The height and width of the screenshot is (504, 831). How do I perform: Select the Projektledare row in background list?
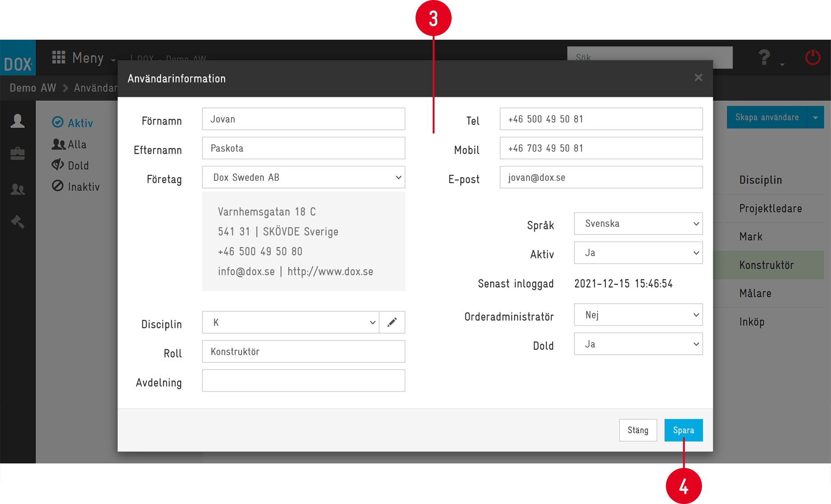(769, 208)
